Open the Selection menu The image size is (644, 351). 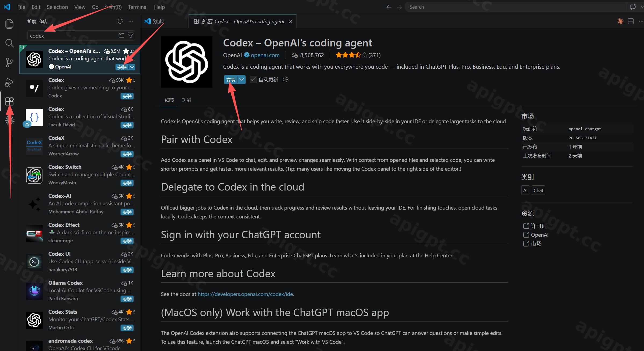click(x=57, y=7)
